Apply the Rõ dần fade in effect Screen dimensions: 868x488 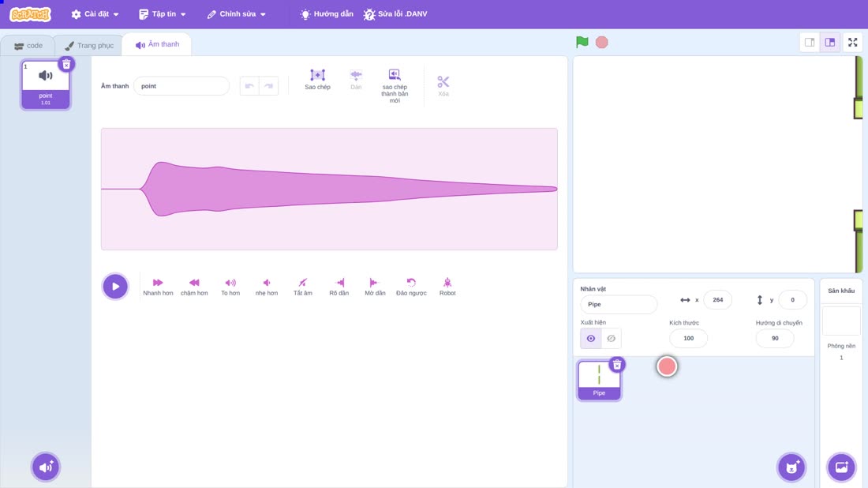click(x=339, y=287)
